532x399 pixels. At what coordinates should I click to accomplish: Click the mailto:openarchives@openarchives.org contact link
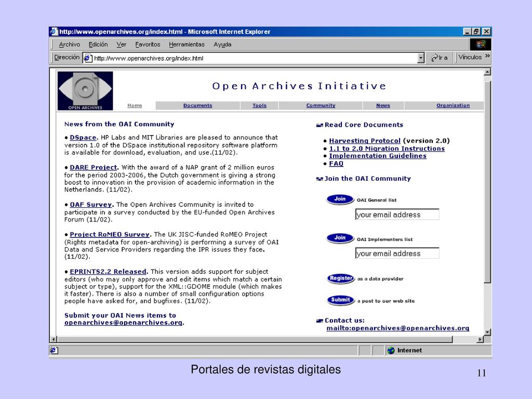(397, 328)
